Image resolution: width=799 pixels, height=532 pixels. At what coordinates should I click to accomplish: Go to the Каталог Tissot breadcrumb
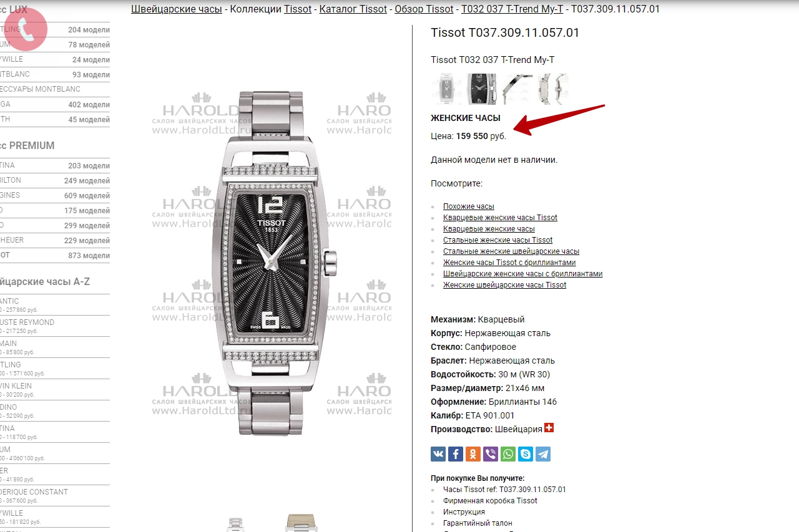pyautogui.click(x=353, y=9)
